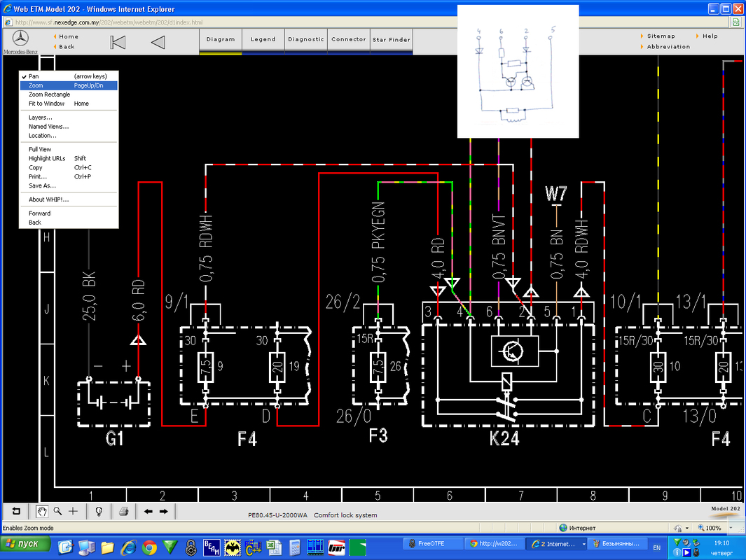Select the magnifier zoom tool in bottom toolbar
Screen dimensions: 746x560
coord(57,511)
